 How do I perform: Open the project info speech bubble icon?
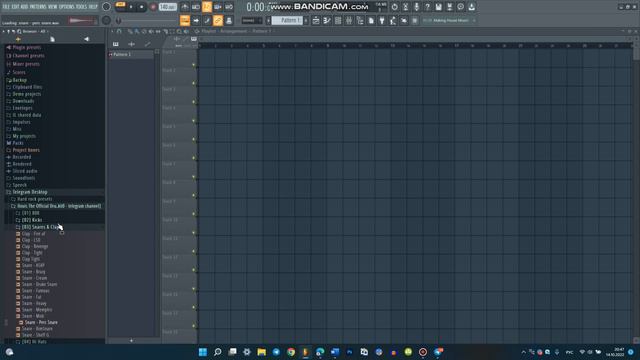pyautogui.click(x=460, y=7)
